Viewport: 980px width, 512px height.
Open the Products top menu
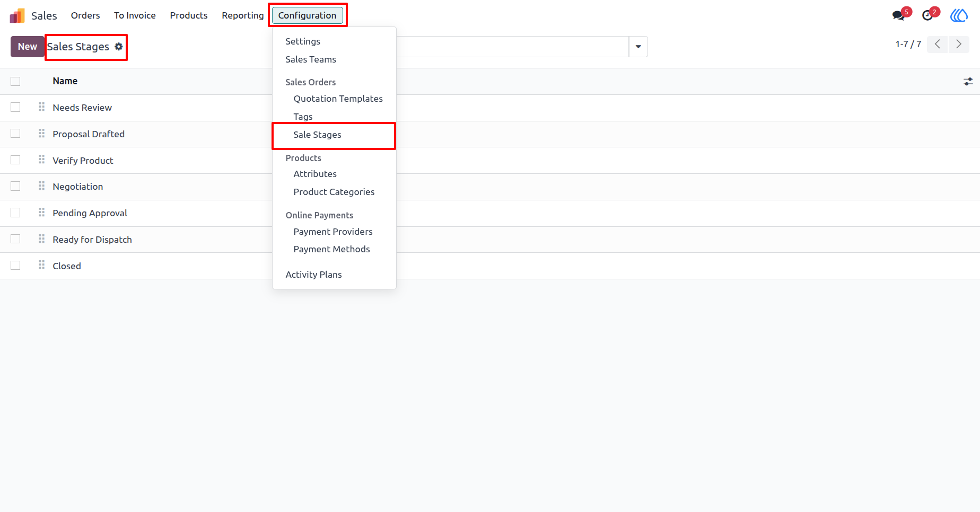(189, 15)
